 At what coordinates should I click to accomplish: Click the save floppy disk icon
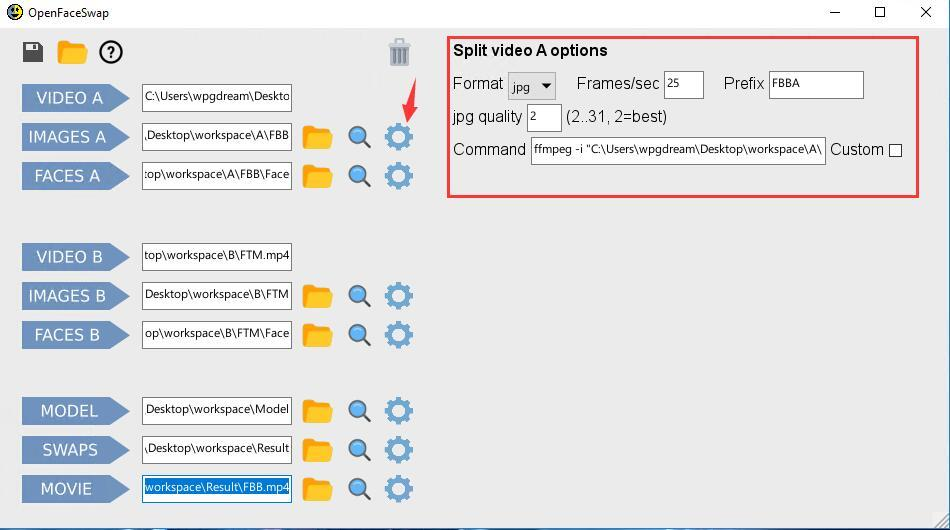coord(33,52)
